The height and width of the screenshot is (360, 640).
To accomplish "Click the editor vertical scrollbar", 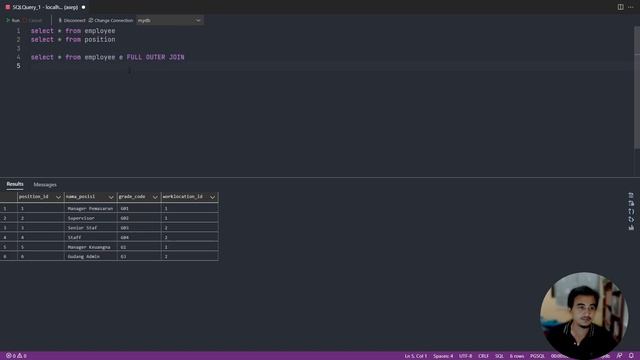I will coord(637,88).
